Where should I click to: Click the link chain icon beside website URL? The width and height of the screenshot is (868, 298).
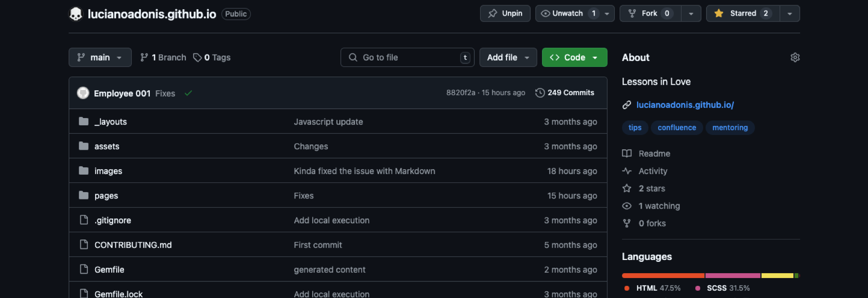(x=627, y=105)
